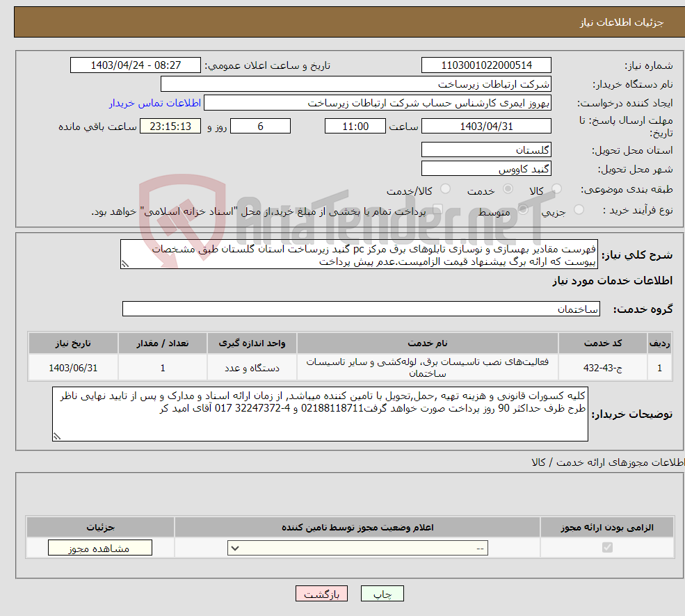Select the خدمت radio button

click(508, 188)
